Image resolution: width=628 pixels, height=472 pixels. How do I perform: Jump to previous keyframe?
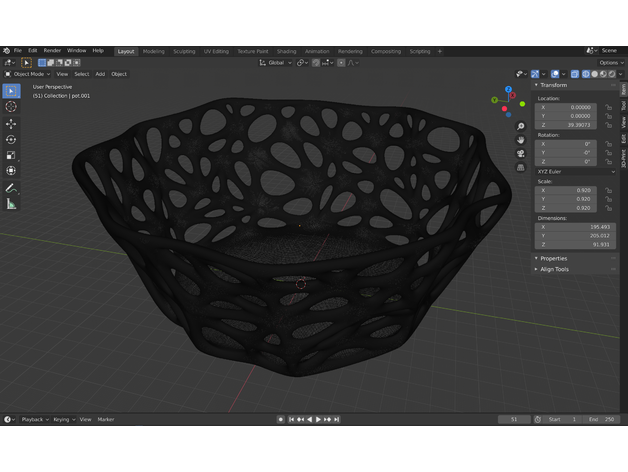300,420
